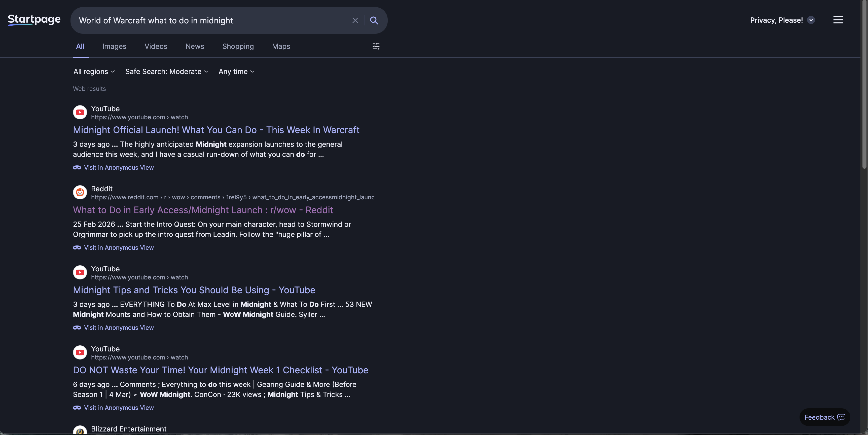
Task: Visit Reddit result in Anonymous View
Action: [x=119, y=248]
